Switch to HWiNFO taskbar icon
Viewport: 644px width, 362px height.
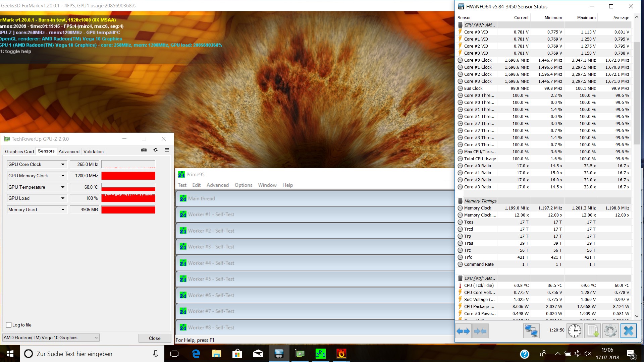279,354
